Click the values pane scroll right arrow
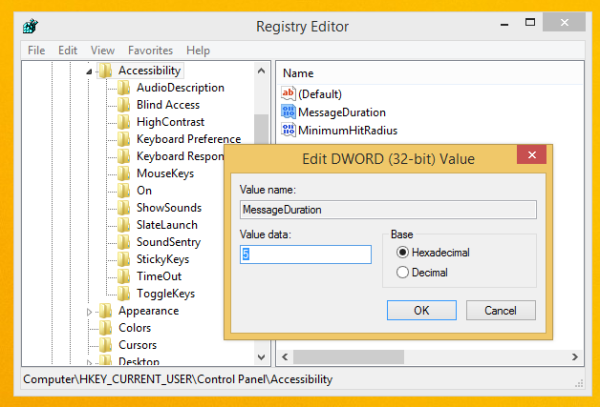600x407 pixels. click(x=575, y=357)
